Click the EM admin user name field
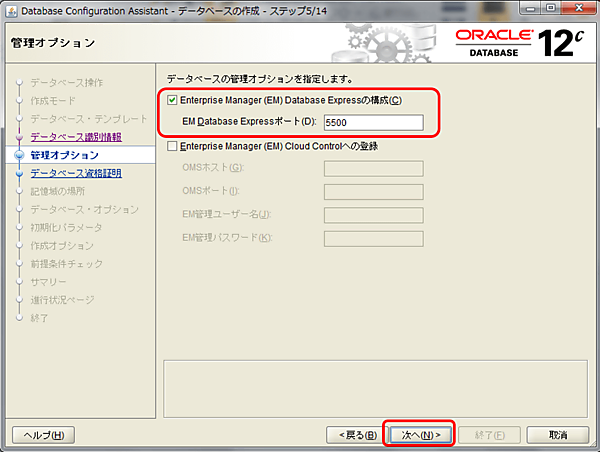 click(x=373, y=215)
